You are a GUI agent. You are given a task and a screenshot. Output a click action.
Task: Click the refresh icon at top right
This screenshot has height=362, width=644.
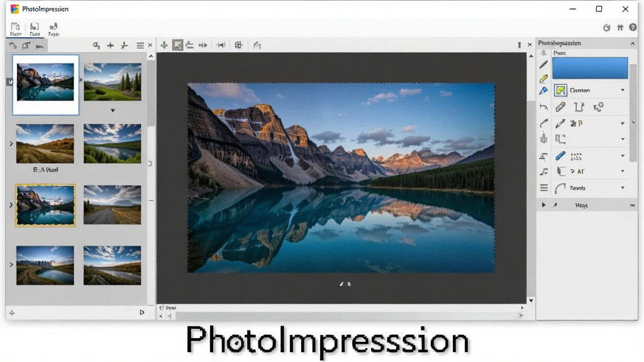point(607,28)
